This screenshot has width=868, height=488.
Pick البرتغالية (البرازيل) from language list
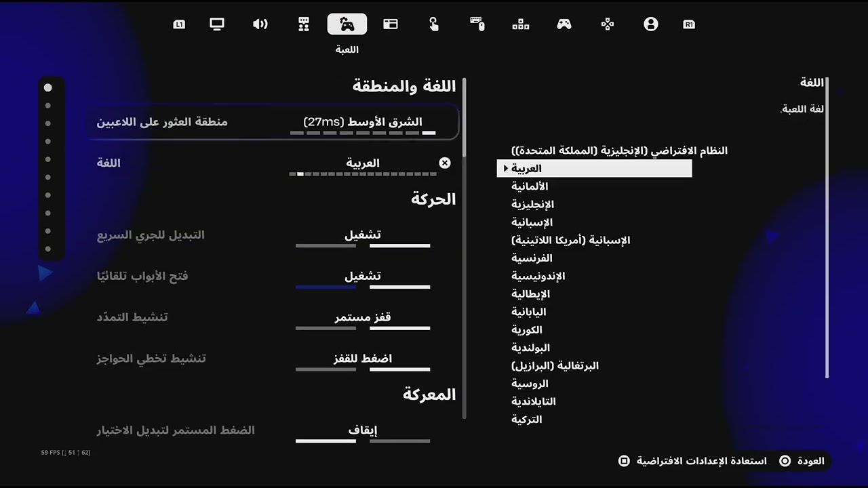point(555,366)
